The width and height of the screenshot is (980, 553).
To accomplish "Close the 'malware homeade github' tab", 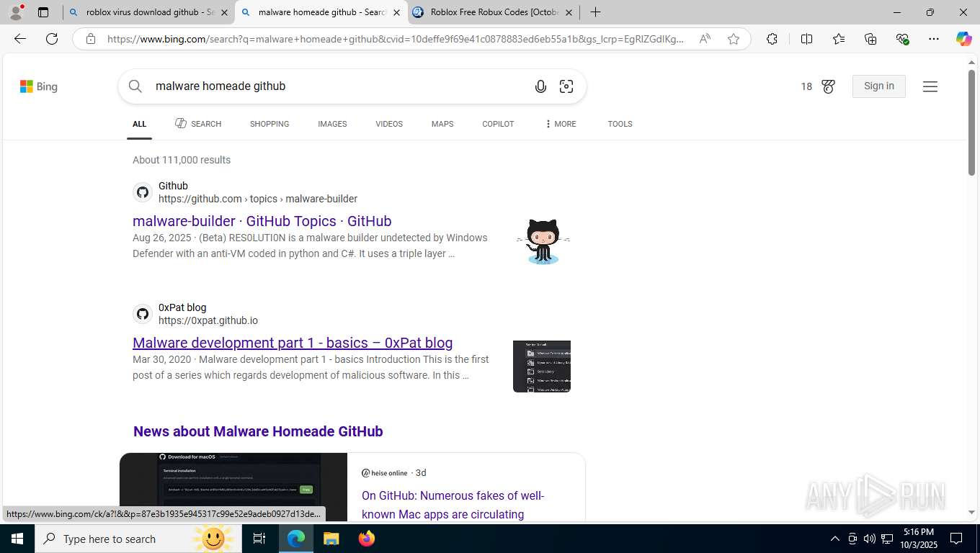I will tap(396, 12).
